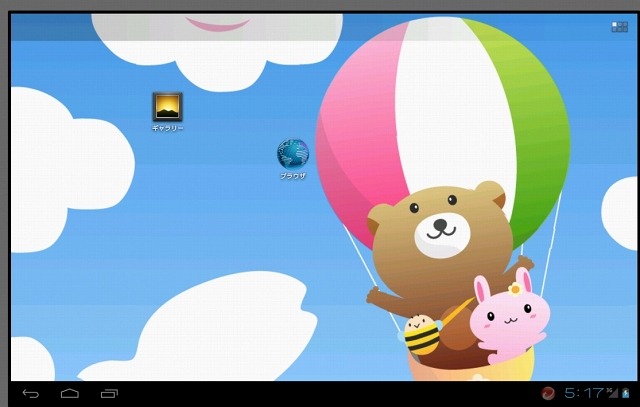
Task: Open the Gallery app icon
Action: (167, 106)
